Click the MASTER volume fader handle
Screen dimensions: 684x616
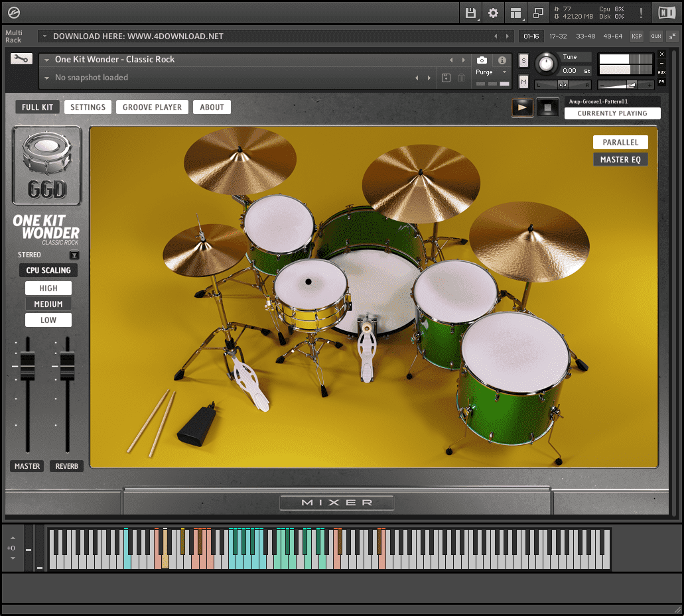click(x=27, y=366)
